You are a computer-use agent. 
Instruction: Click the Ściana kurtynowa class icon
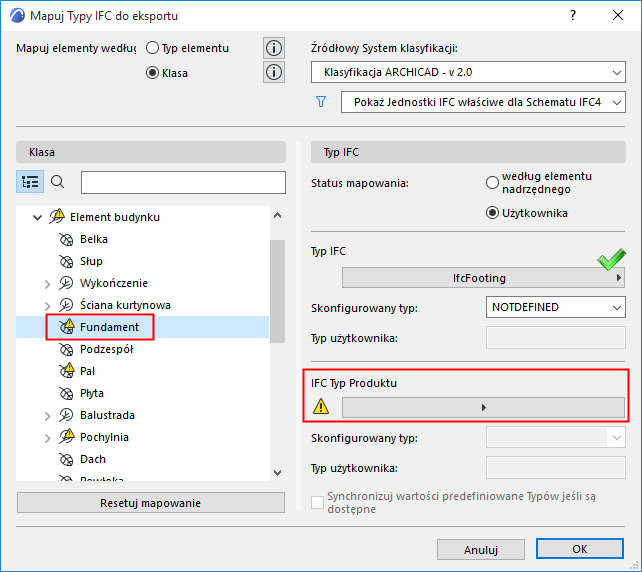point(66,305)
